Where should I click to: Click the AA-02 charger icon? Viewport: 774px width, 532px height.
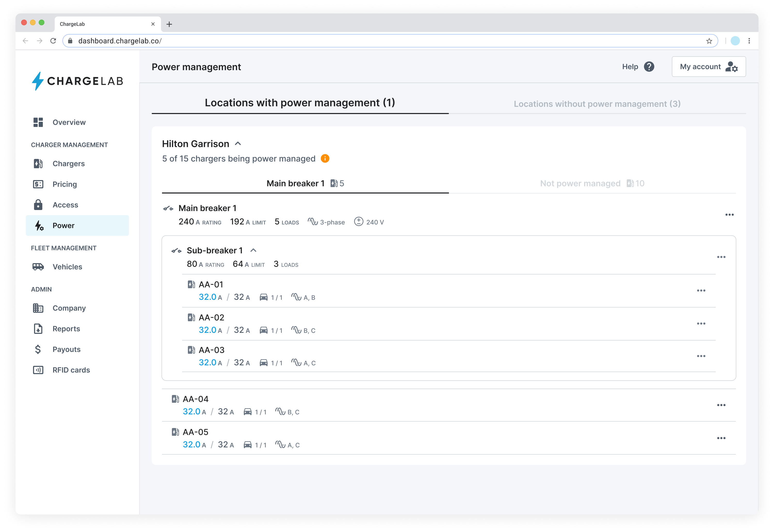191,317
